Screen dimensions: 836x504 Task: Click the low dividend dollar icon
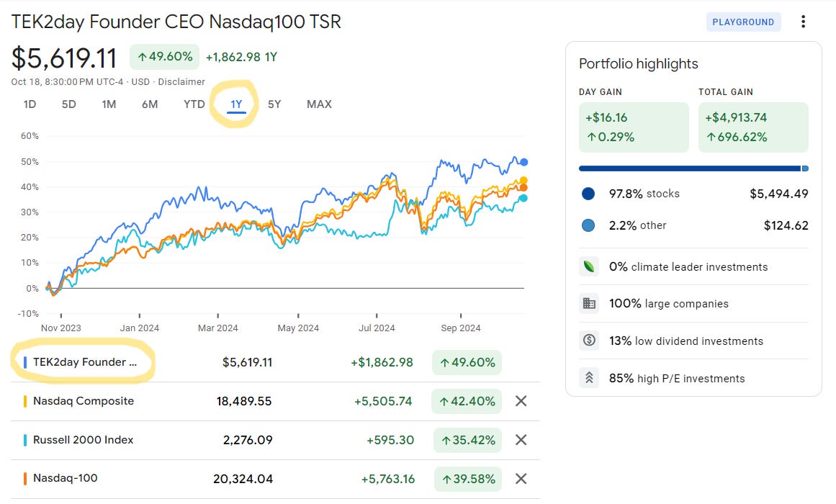coord(589,341)
